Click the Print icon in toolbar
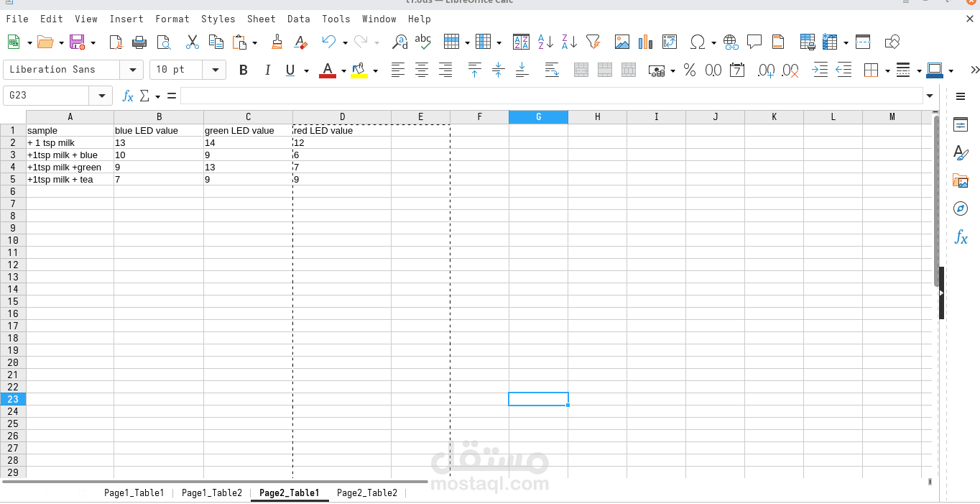The image size is (980, 504). (x=139, y=42)
